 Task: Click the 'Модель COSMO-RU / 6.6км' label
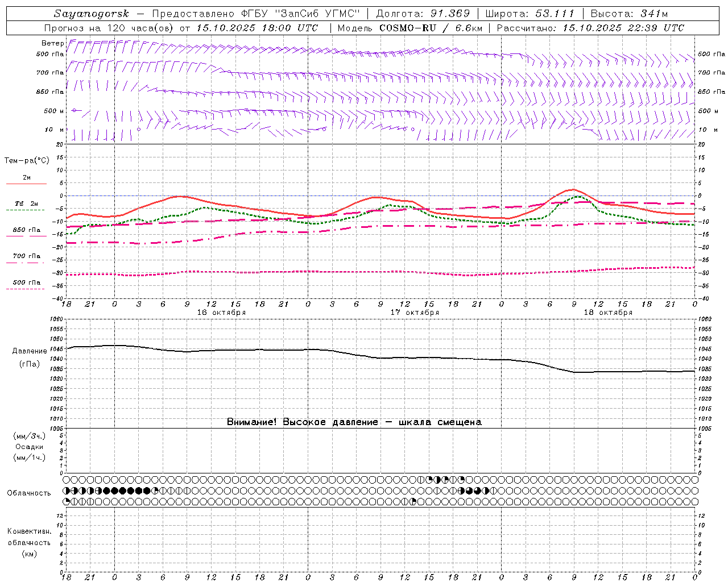coord(410,28)
